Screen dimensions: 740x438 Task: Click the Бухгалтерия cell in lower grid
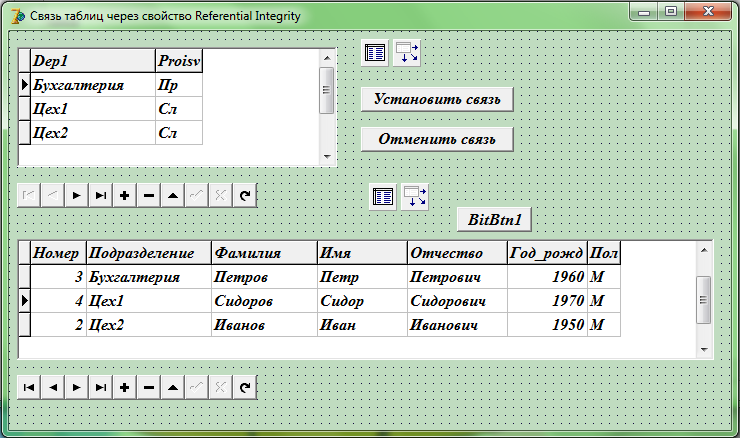[149, 277]
